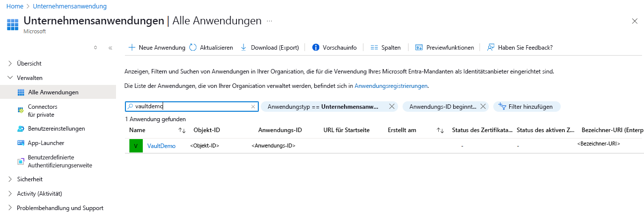Click the Benutzereinstellungen gear icon
This screenshot has width=644, height=221.
click(21, 129)
